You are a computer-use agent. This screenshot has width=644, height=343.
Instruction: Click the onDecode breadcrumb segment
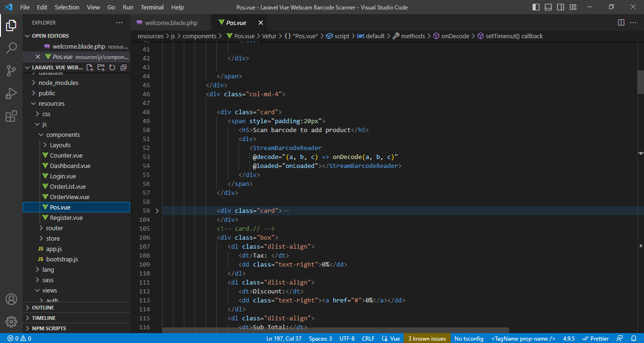coord(451,36)
